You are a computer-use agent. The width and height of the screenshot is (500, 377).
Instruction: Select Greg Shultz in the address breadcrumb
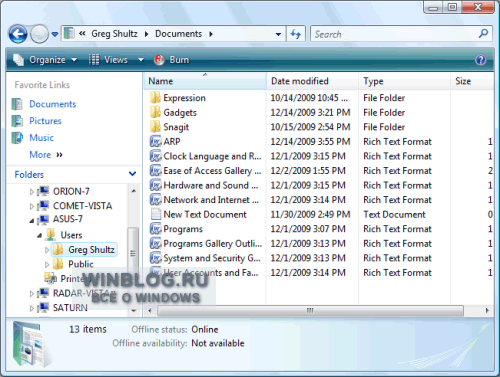(114, 34)
